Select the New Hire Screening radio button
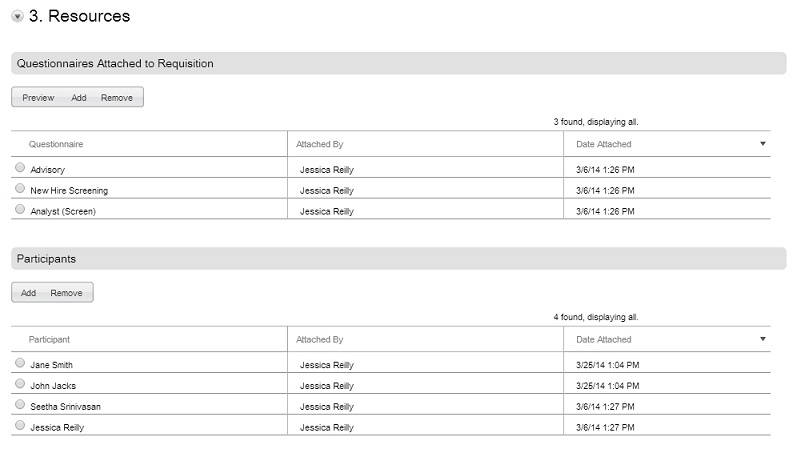This screenshot has width=793, height=453. (20, 188)
